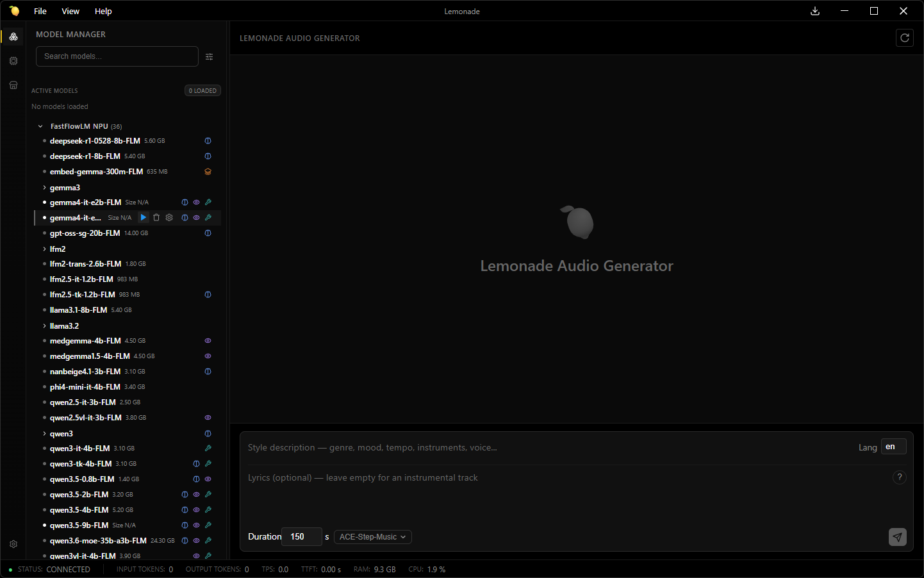Click the reasoning icon on gpt-oss-sg-20b-FLM
The image size is (924, 578).
point(208,233)
